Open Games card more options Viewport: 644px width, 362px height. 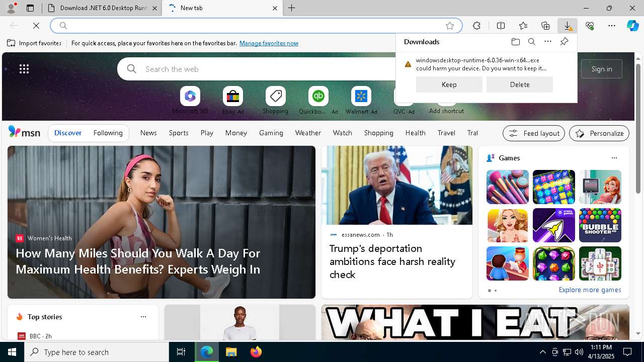click(614, 158)
